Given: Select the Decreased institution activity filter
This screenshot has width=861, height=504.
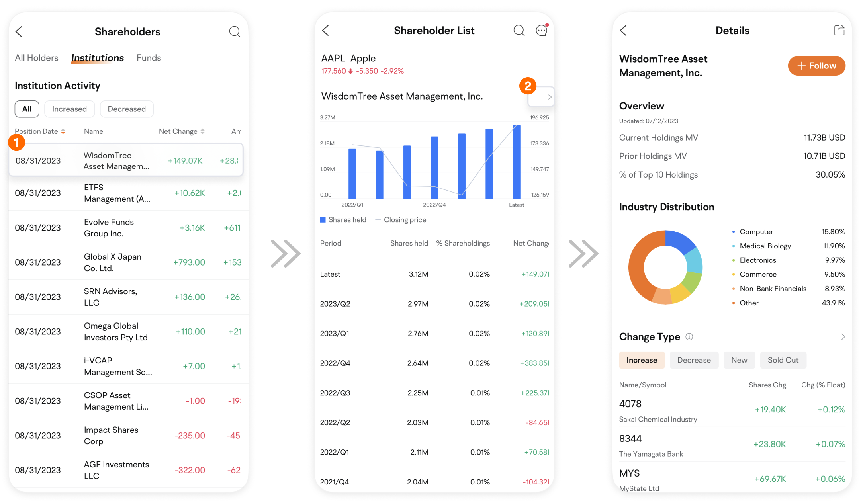Looking at the screenshot, I should coord(127,109).
